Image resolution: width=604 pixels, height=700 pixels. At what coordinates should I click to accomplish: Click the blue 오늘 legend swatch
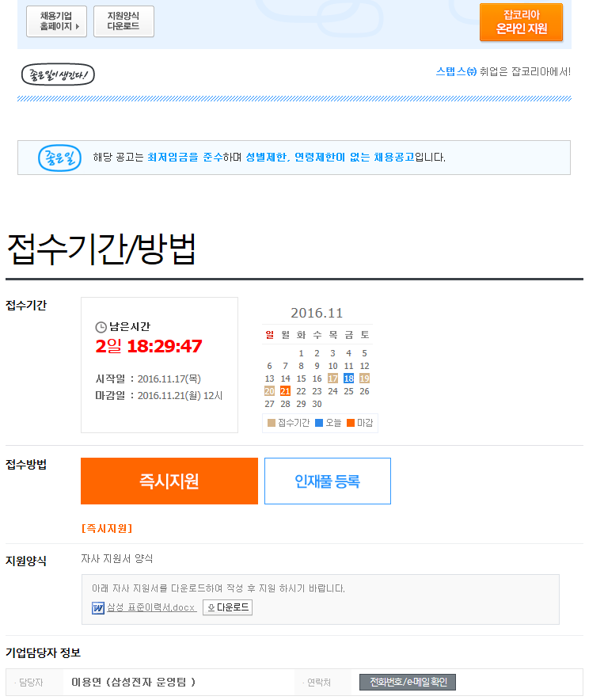319,423
